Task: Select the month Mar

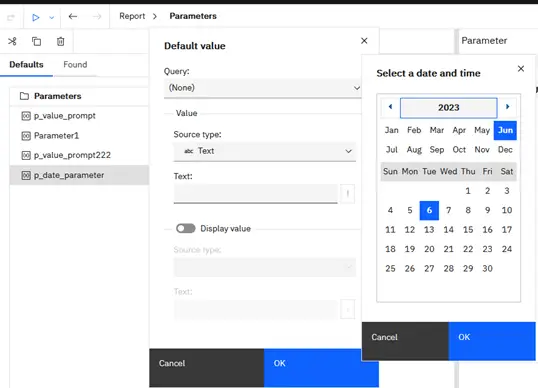Action: pyautogui.click(x=437, y=130)
